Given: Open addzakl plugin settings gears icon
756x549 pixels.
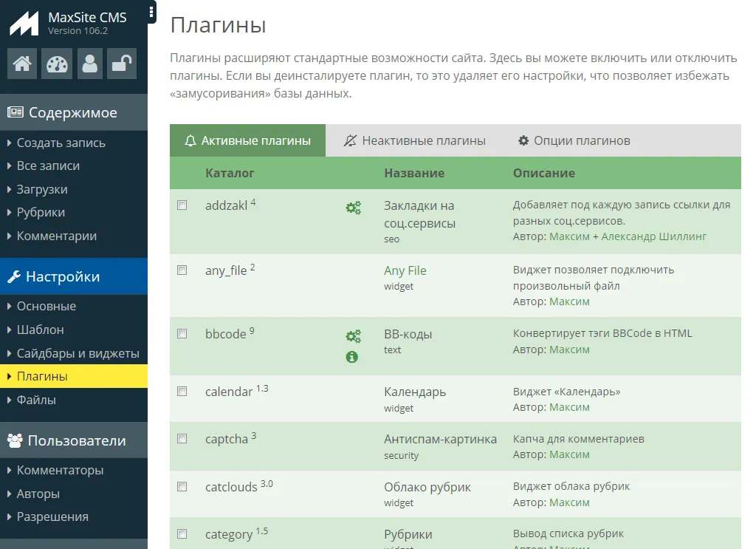Looking at the screenshot, I should [x=353, y=208].
